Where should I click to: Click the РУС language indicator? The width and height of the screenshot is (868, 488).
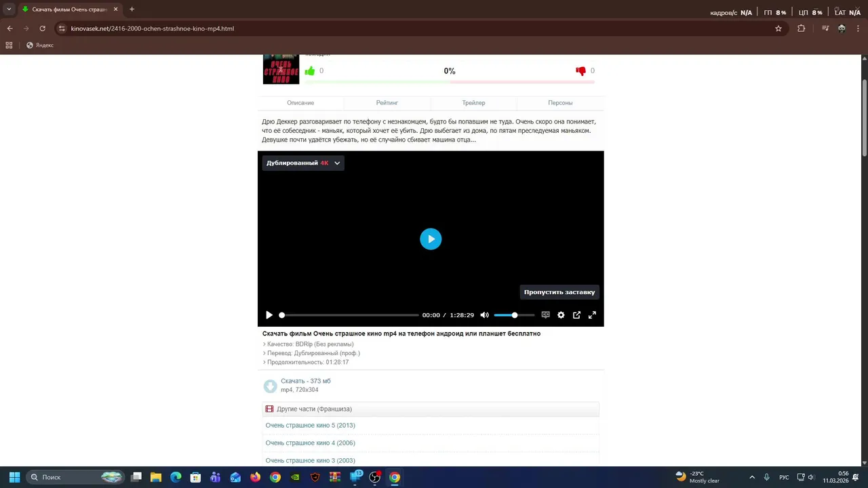tap(784, 477)
